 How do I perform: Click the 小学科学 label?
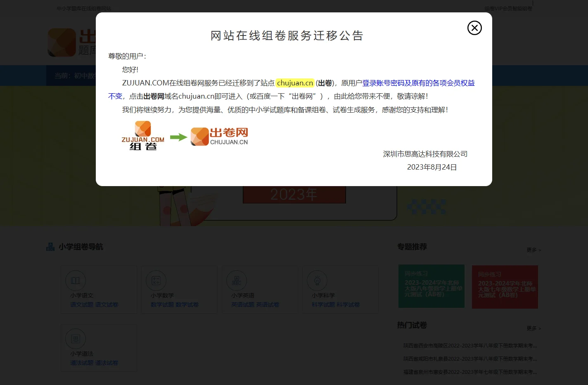pyautogui.click(x=323, y=295)
